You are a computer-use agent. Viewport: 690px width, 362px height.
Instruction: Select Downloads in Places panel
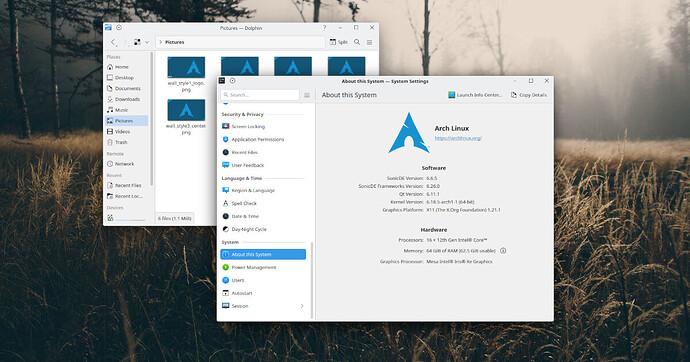[126, 99]
